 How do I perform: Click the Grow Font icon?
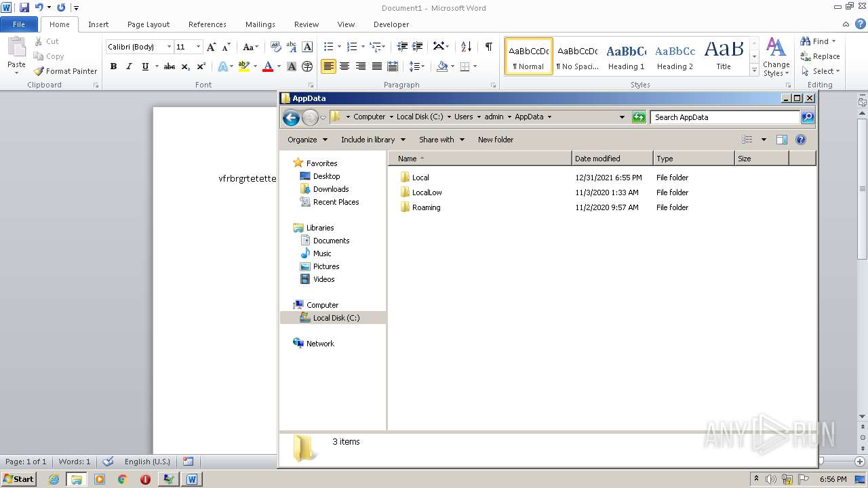click(x=212, y=47)
